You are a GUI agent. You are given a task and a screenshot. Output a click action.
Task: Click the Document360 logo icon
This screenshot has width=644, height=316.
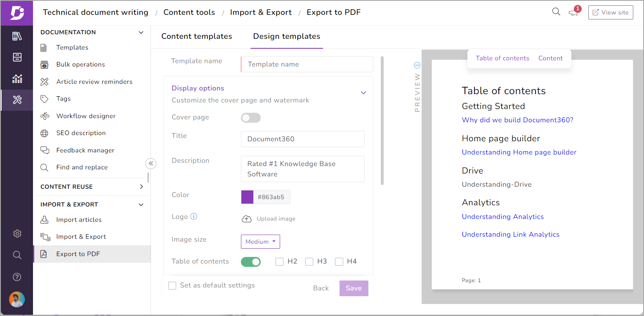point(17,13)
